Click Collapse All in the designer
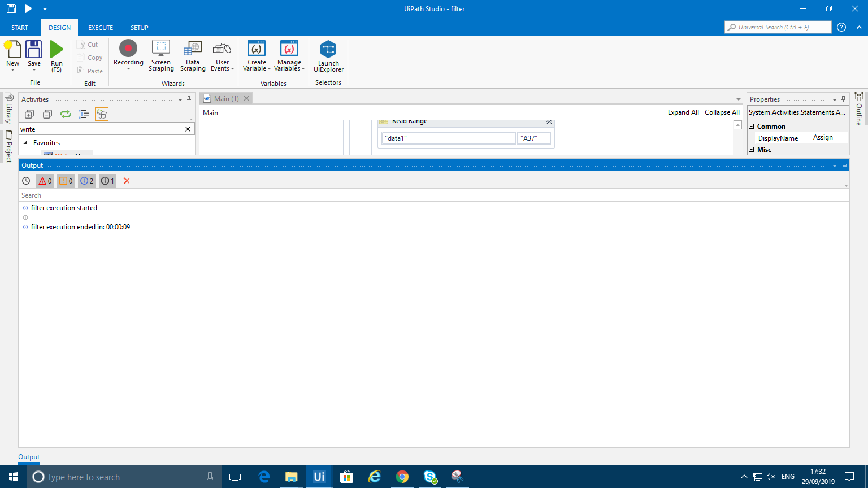868x488 pixels. pos(722,112)
